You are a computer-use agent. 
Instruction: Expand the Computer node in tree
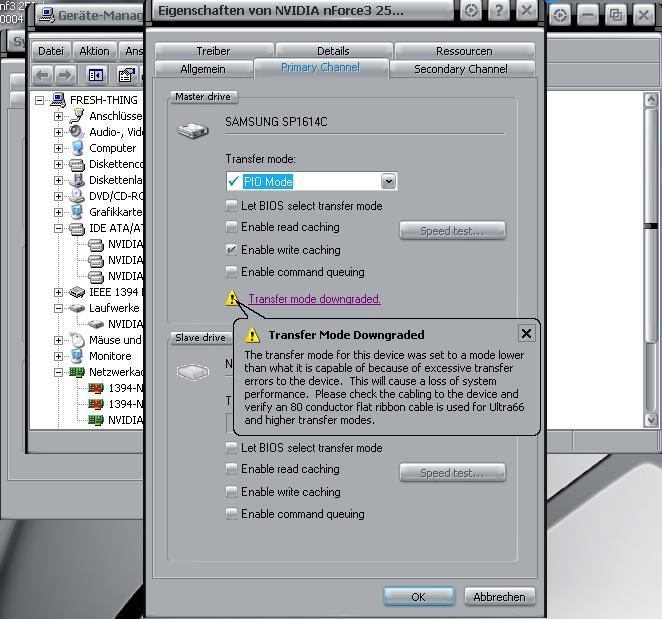point(58,148)
